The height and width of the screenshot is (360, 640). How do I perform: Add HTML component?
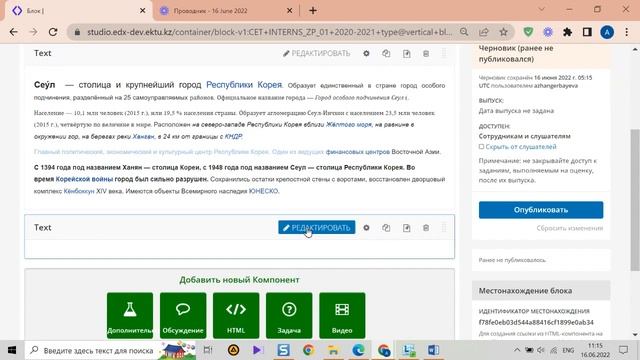coord(236,315)
